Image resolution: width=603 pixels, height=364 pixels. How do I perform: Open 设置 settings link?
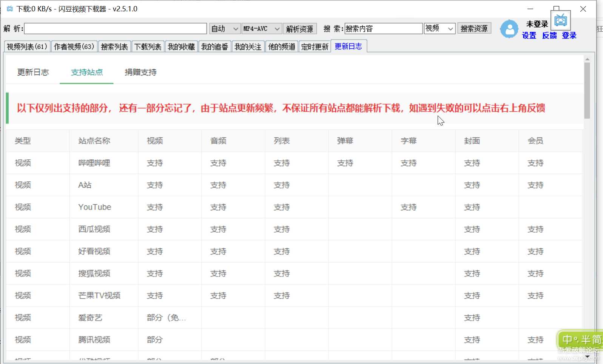[x=529, y=35]
